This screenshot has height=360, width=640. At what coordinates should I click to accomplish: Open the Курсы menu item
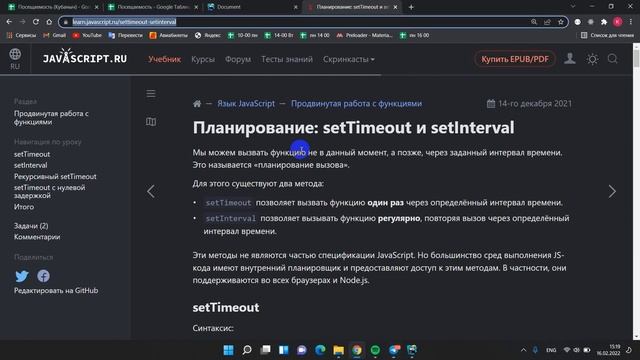[203, 59]
